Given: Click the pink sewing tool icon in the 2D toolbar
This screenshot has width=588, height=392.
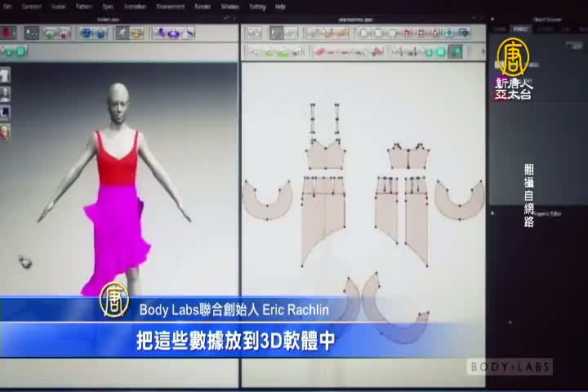Looking at the screenshot, I should [x=321, y=51].
